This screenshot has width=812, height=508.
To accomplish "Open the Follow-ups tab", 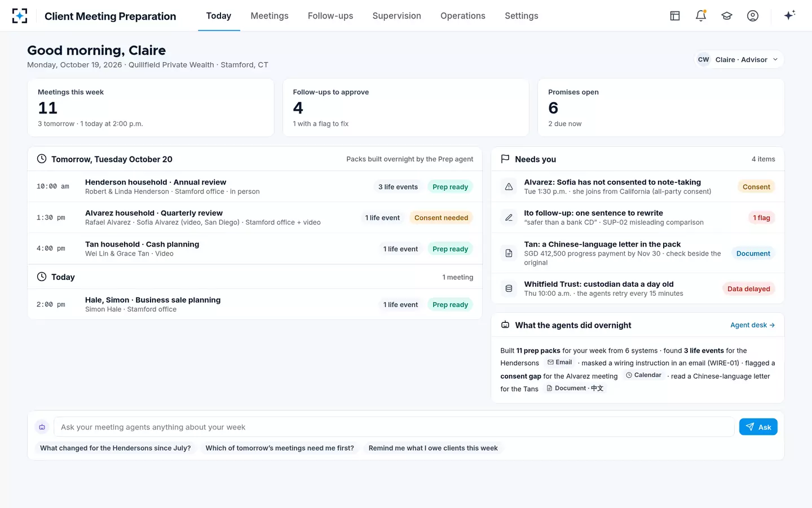I will tap(330, 16).
